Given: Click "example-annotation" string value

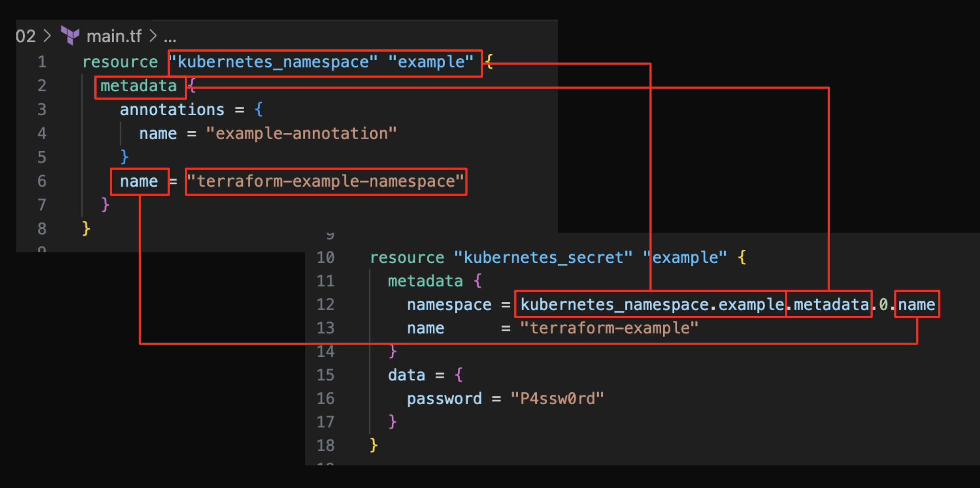Looking at the screenshot, I should coord(301,134).
